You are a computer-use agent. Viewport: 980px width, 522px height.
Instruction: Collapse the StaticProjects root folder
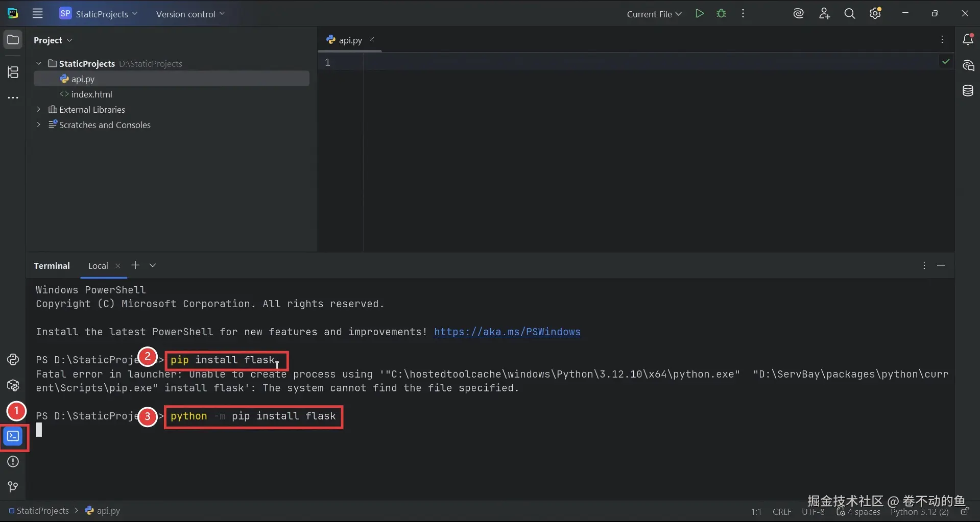pos(39,63)
